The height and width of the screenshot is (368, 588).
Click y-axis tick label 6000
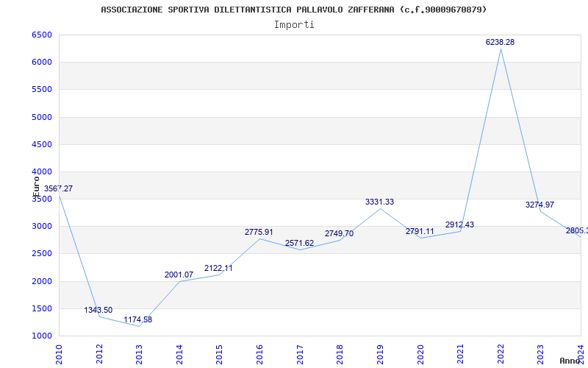(42, 63)
